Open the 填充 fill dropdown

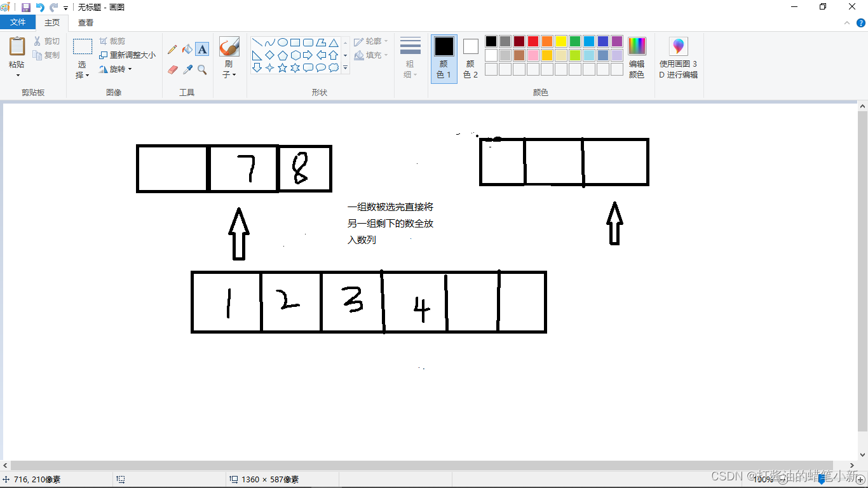pos(371,55)
